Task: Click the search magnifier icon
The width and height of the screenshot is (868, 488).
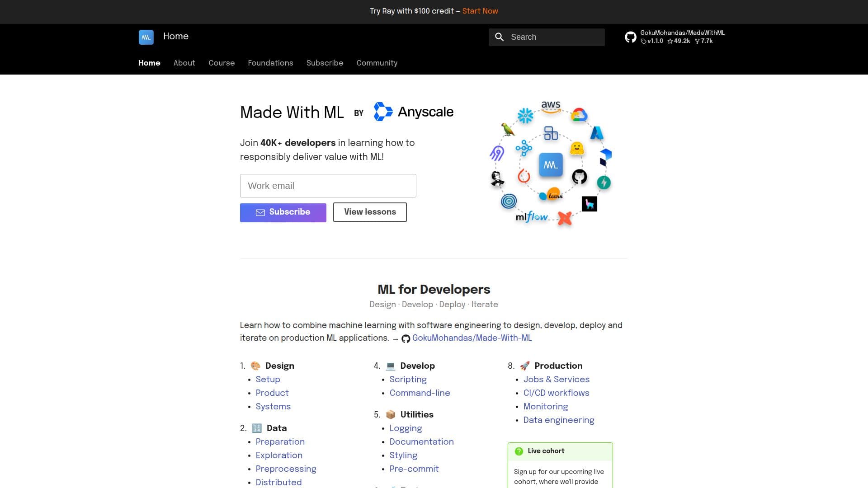Action: (x=499, y=37)
